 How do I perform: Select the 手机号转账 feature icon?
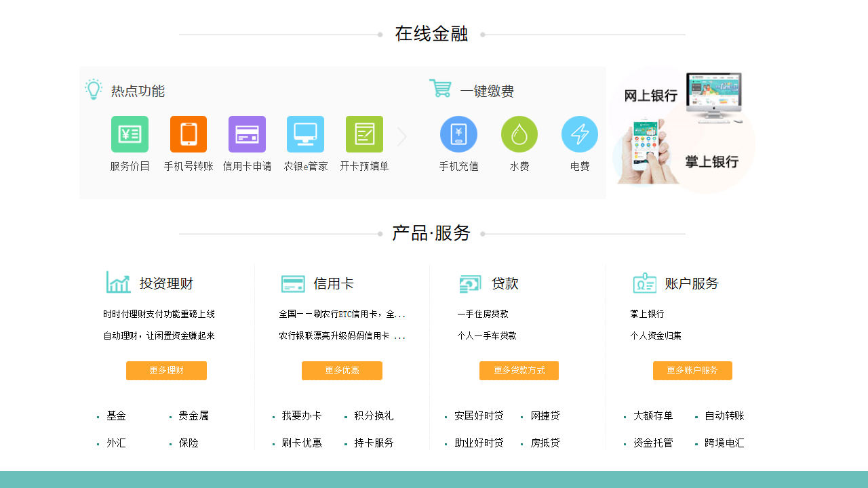pos(188,134)
